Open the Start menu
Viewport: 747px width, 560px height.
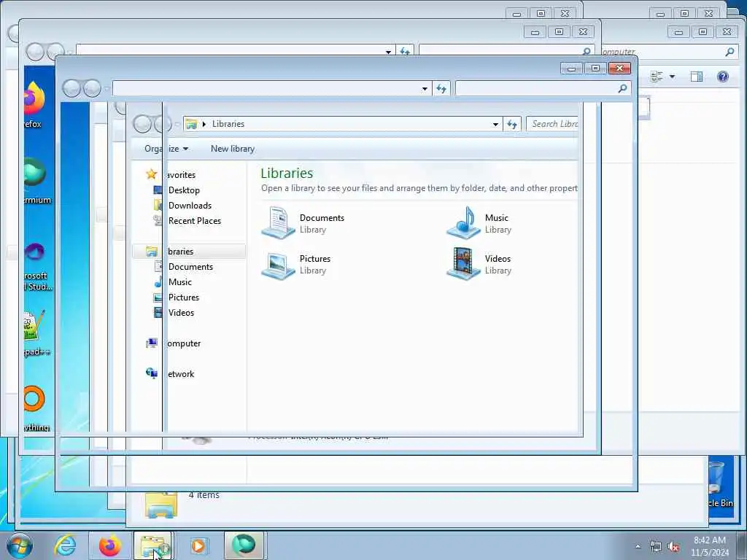click(x=20, y=545)
